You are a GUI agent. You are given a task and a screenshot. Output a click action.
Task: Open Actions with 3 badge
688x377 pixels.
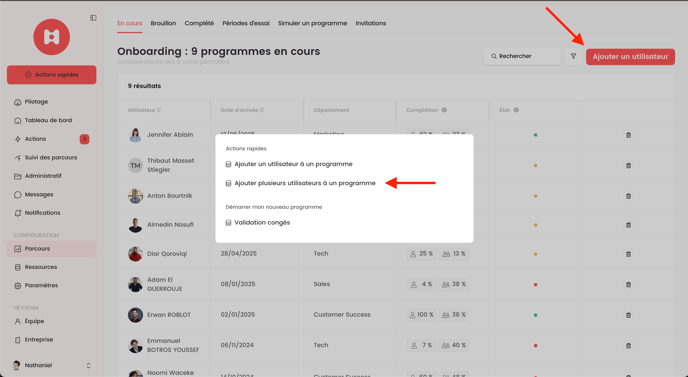pyautogui.click(x=51, y=139)
